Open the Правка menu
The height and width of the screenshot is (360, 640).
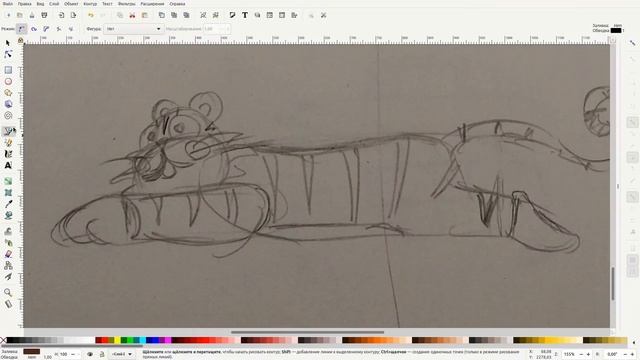pyautogui.click(x=24, y=4)
